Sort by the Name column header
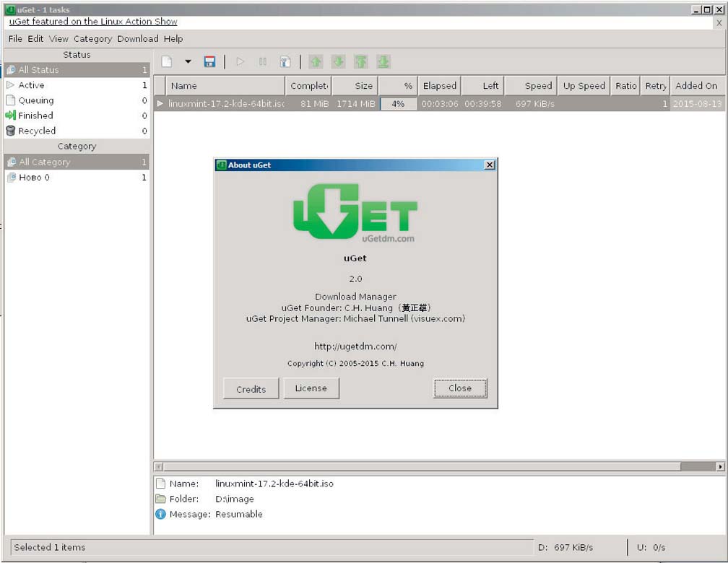The height and width of the screenshot is (563, 728). click(x=225, y=86)
